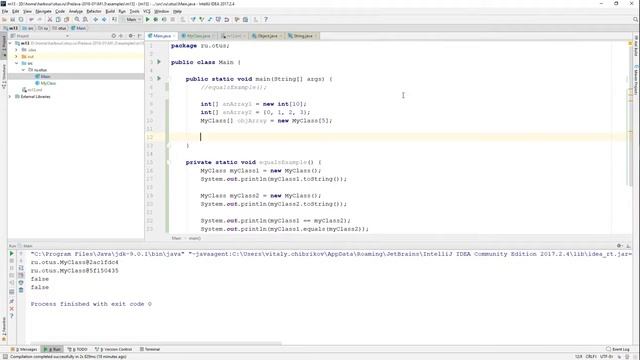
Task: Open the TODO tool window button
Action: coord(78,349)
